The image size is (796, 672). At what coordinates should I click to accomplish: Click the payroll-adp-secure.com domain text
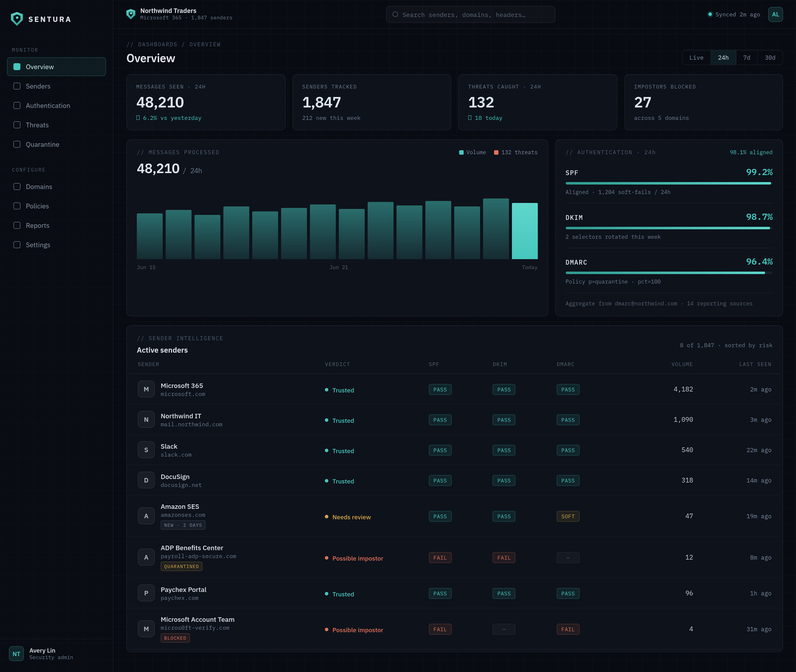tap(199, 557)
